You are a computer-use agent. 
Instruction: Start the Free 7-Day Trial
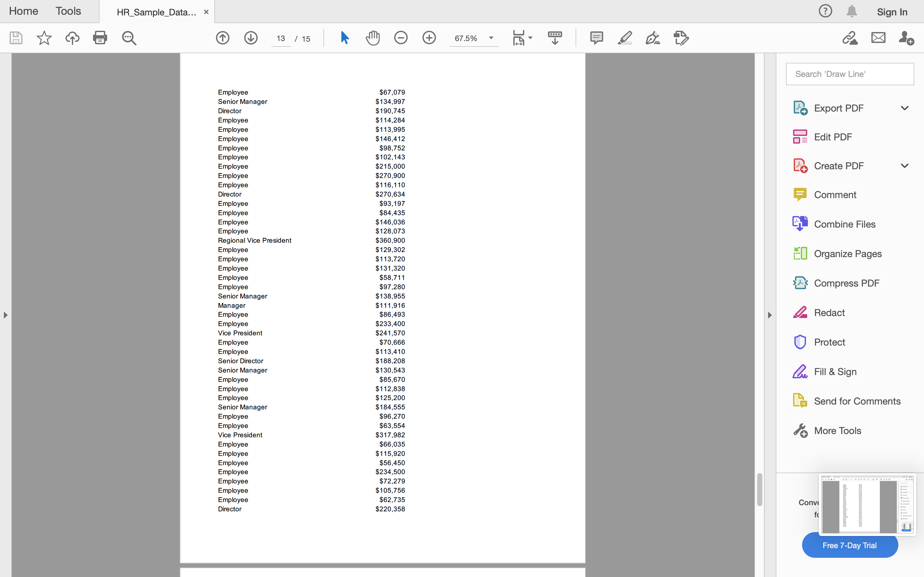850,545
